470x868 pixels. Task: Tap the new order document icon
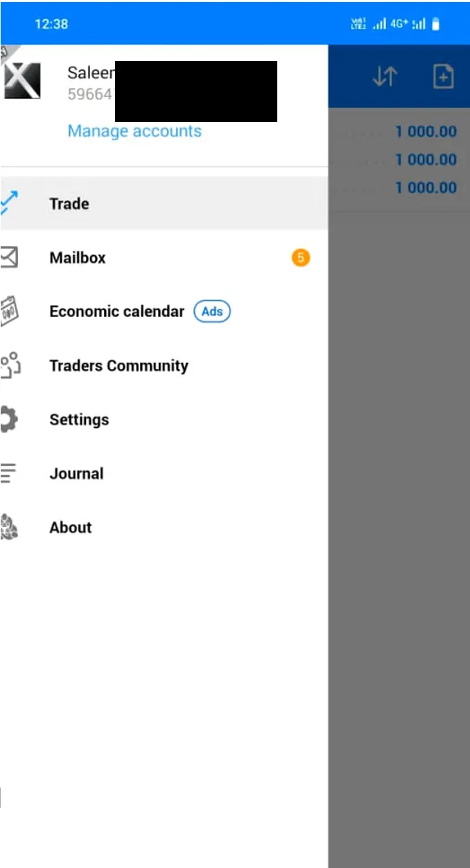443,76
